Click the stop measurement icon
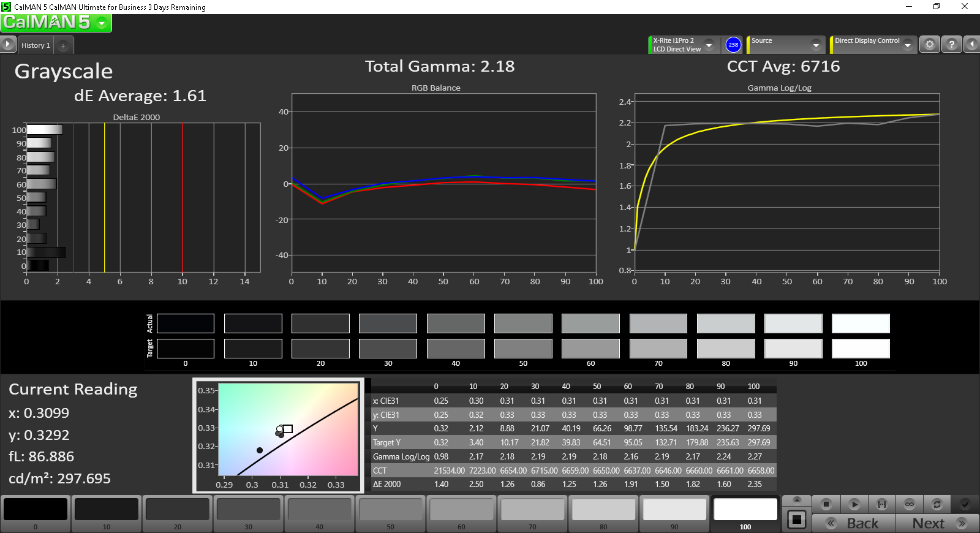Screen dimensions: 980x533 pos(826,504)
